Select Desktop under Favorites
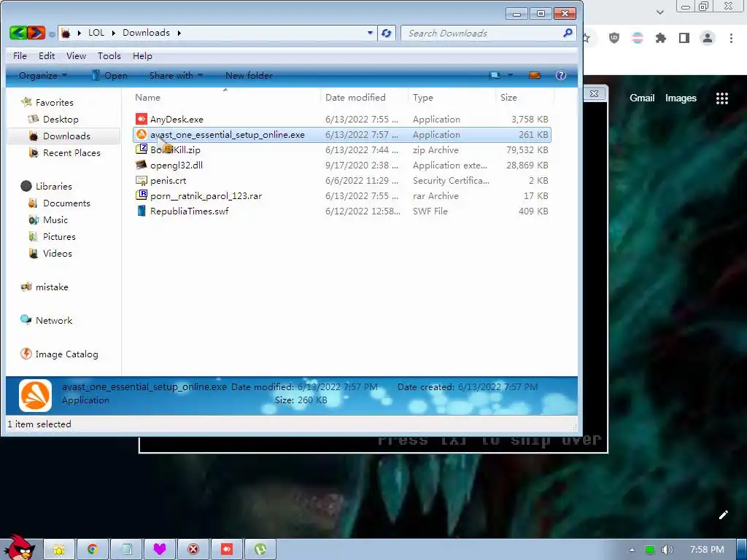 point(61,119)
